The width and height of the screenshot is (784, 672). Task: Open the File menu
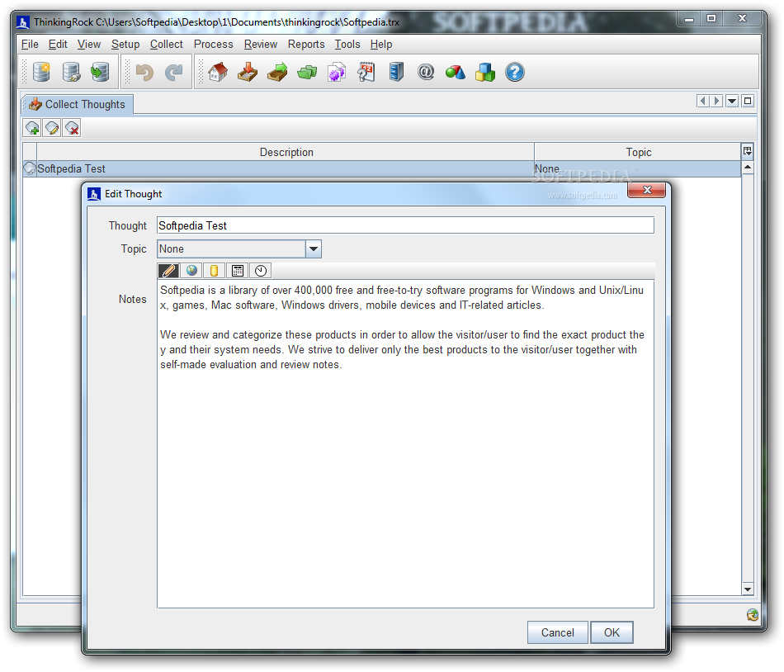tap(30, 44)
